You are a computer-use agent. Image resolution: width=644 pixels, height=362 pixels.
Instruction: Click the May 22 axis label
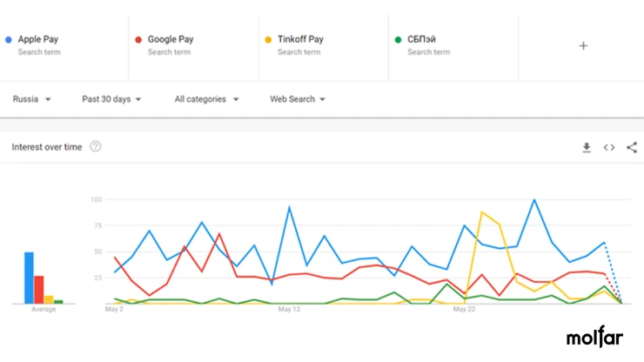point(464,310)
